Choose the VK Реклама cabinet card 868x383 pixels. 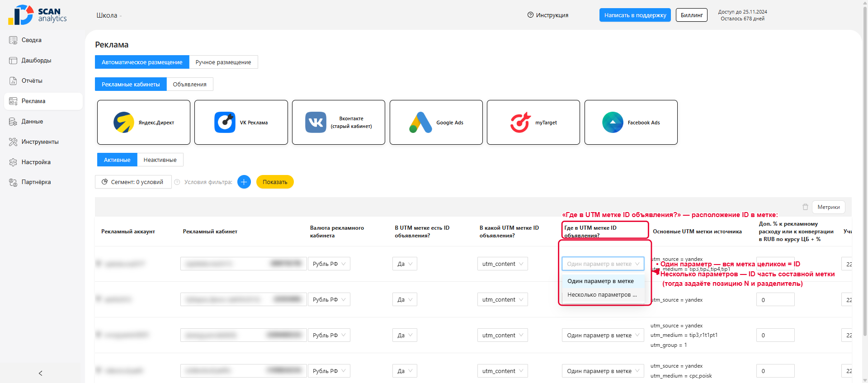[x=241, y=123]
